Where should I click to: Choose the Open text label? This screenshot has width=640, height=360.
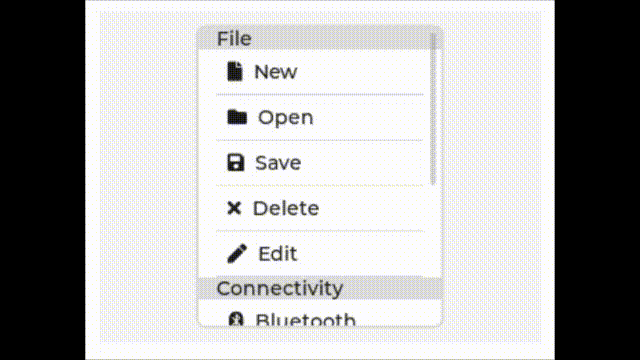coord(286,118)
